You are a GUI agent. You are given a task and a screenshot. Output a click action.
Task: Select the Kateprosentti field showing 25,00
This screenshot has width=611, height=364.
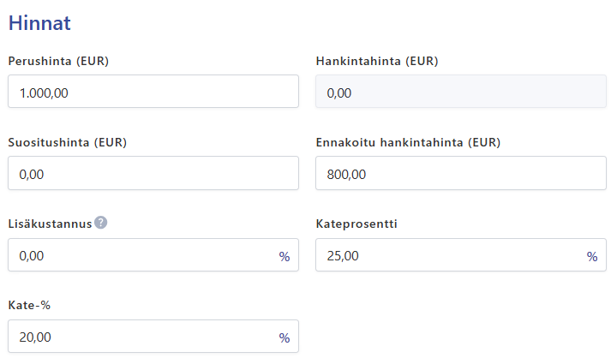click(461, 255)
